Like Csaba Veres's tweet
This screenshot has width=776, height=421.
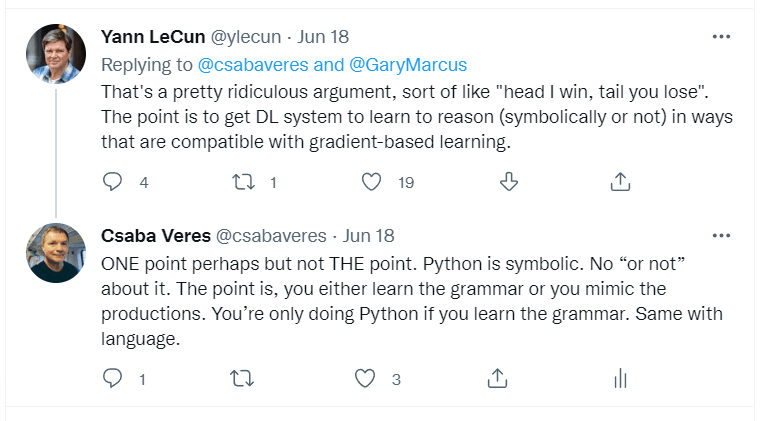[366, 379]
